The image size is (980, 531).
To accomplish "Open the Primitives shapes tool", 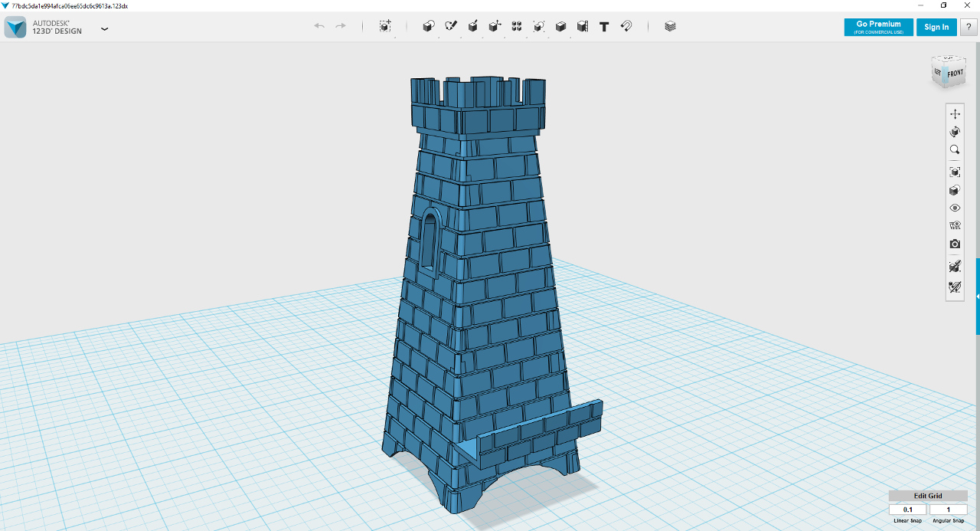I will pyautogui.click(x=429, y=26).
